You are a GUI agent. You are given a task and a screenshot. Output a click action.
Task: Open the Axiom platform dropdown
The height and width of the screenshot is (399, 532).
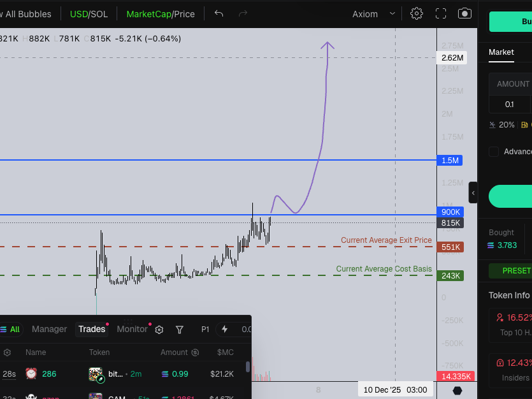[x=373, y=13]
